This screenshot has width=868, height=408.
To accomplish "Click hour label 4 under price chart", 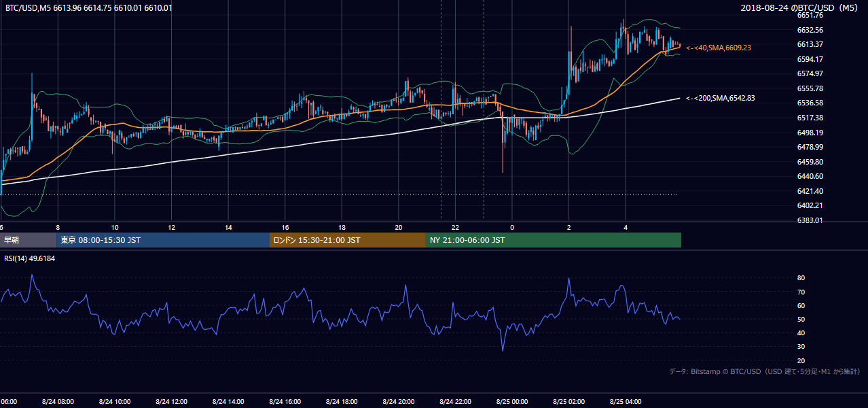I will coord(626,228).
